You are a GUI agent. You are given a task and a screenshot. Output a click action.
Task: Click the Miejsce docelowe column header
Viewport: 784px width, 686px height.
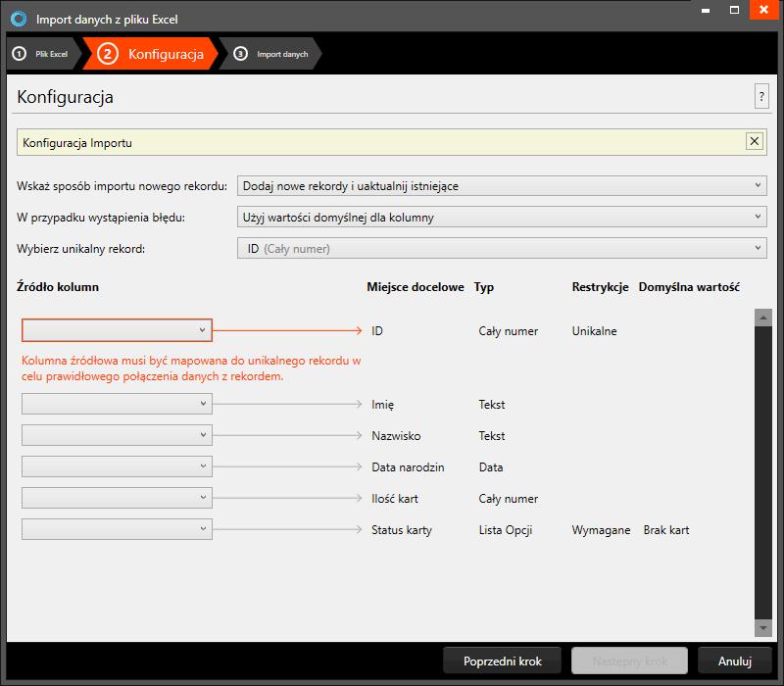[x=415, y=287]
